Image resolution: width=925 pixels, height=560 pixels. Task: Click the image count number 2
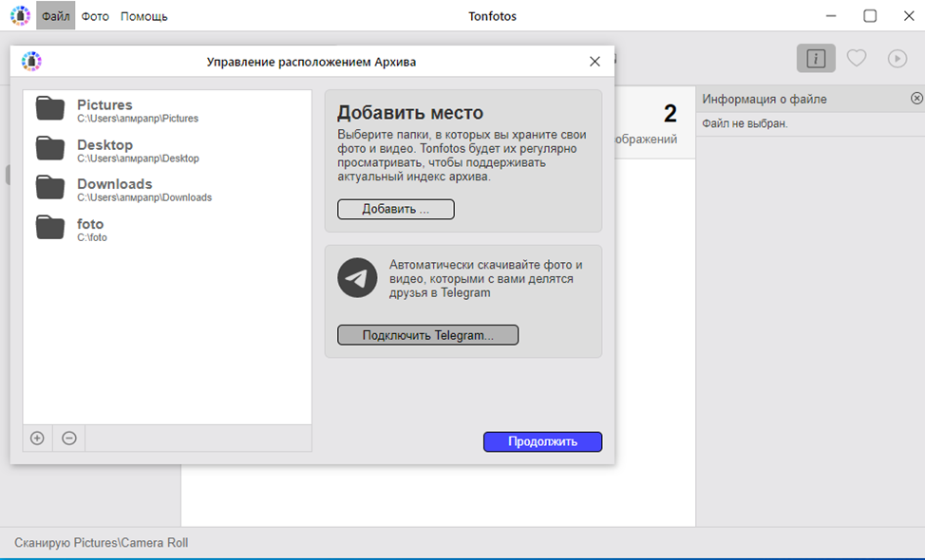pos(670,114)
